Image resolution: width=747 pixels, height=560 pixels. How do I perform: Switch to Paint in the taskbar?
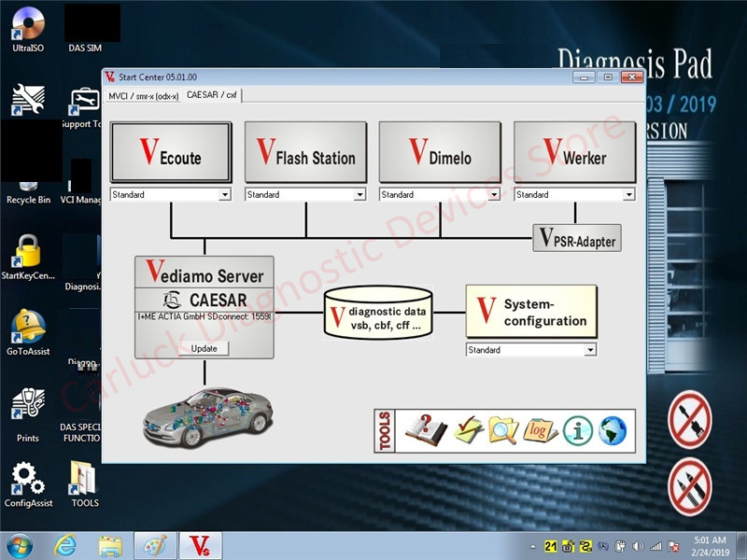(155, 546)
